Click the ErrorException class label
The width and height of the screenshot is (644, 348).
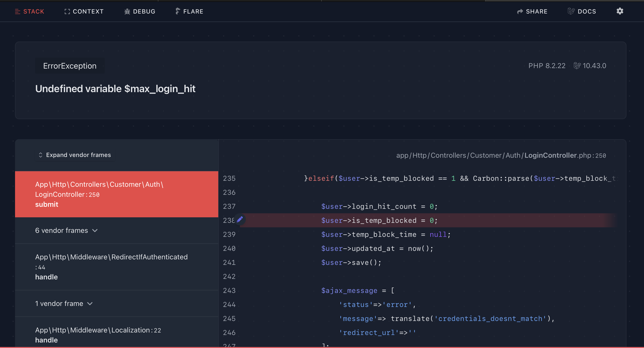click(70, 66)
